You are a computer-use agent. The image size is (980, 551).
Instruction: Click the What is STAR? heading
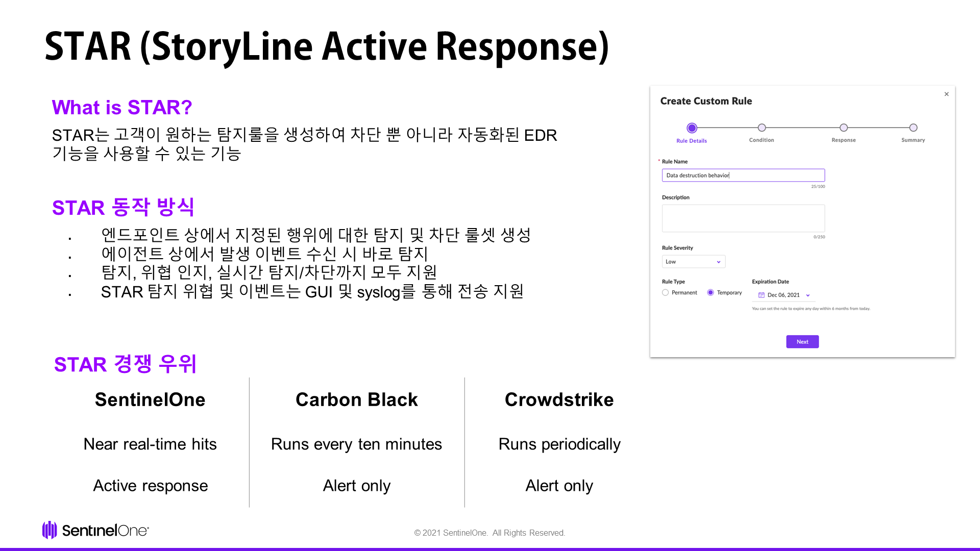[x=122, y=108]
